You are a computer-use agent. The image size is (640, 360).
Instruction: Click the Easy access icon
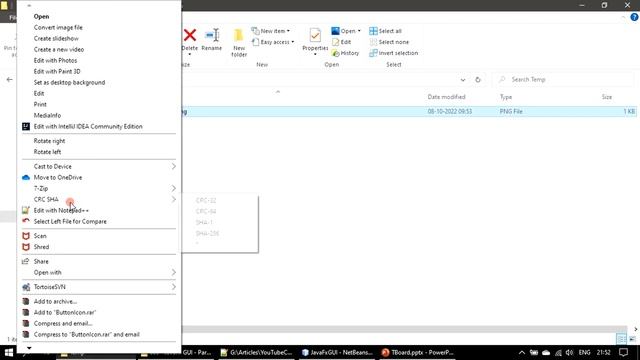tap(255, 42)
